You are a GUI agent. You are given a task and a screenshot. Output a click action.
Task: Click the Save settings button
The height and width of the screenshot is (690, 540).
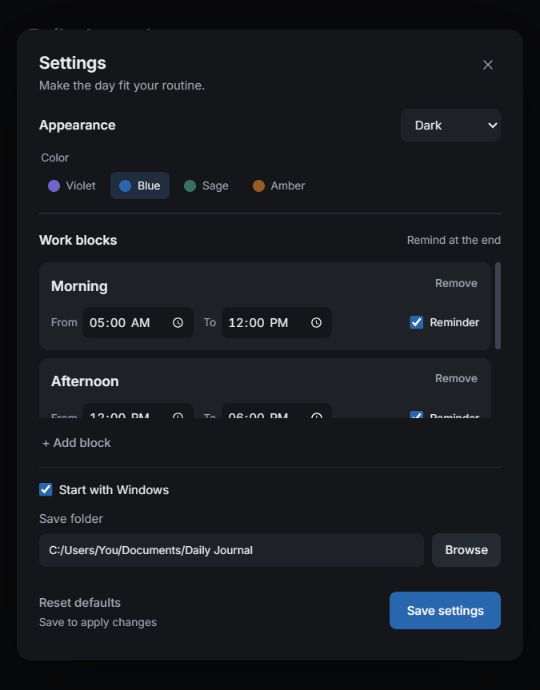[445, 610]
